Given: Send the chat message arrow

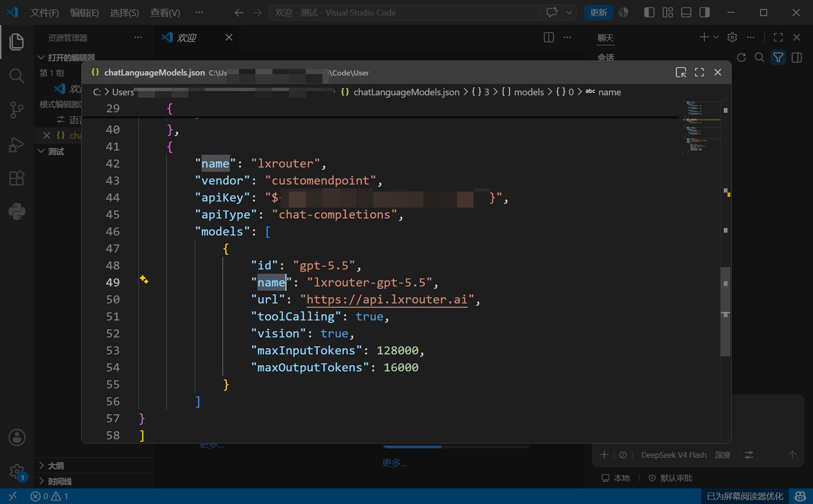Looking at the screenshot, I should [792, 455].
